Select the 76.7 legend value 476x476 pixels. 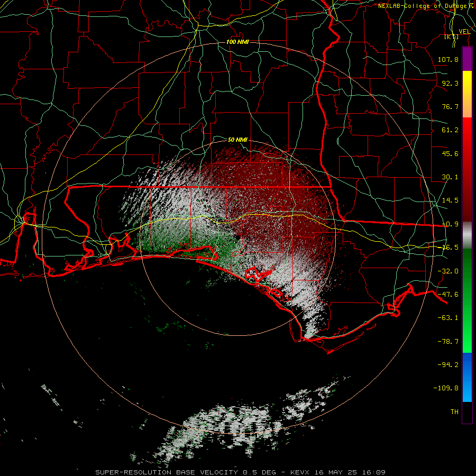450,106
